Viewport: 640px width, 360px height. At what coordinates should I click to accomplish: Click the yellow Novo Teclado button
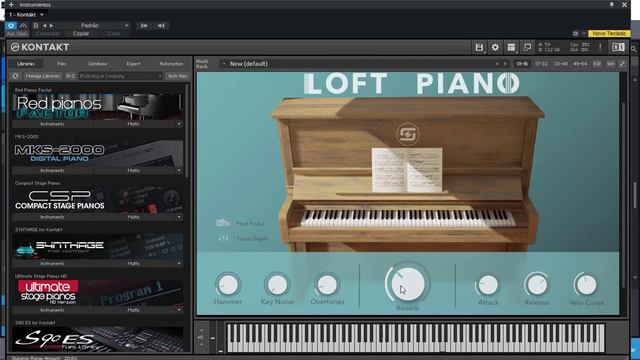[x=609, y=33]
